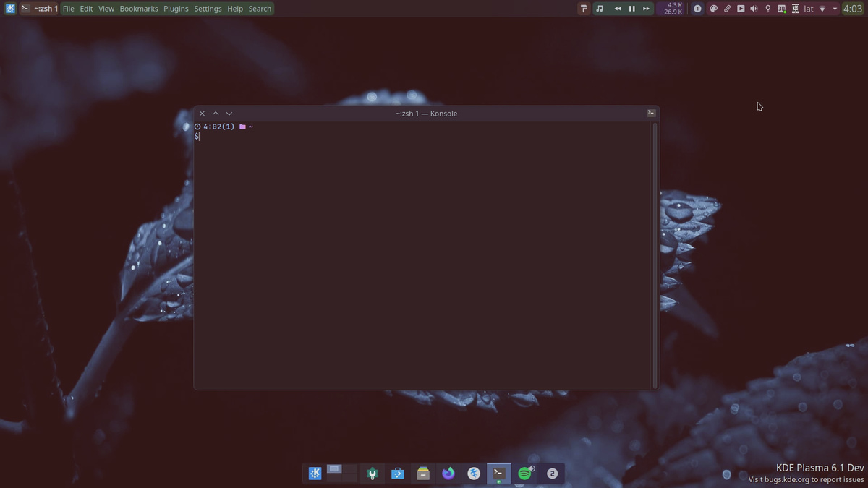Focus Konsole via its dock icon

click(499, 474)
